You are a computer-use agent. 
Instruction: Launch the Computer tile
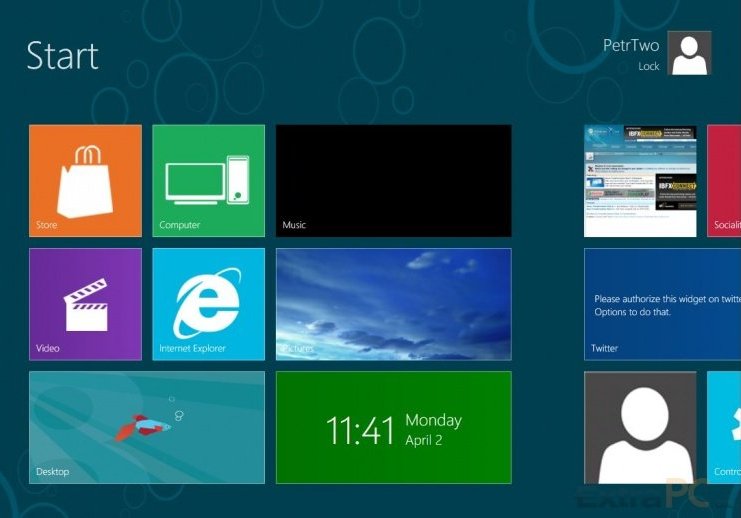(208, 180)
